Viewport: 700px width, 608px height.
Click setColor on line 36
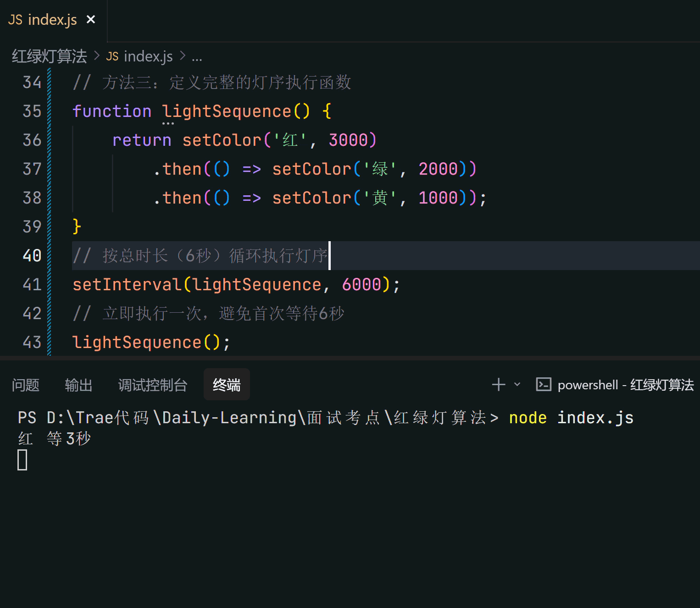click(222, 140)
